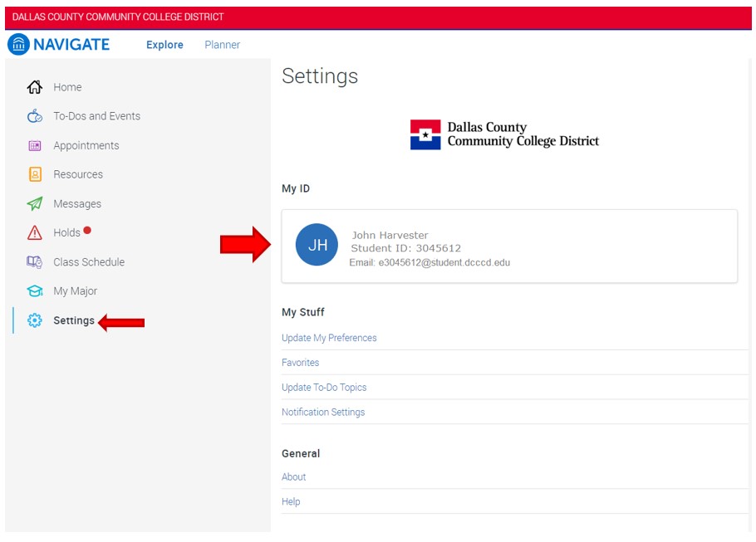Click the Appointments calendar icon
The height and width of the screenshot is (542, 756).
[x=34, y=145]
